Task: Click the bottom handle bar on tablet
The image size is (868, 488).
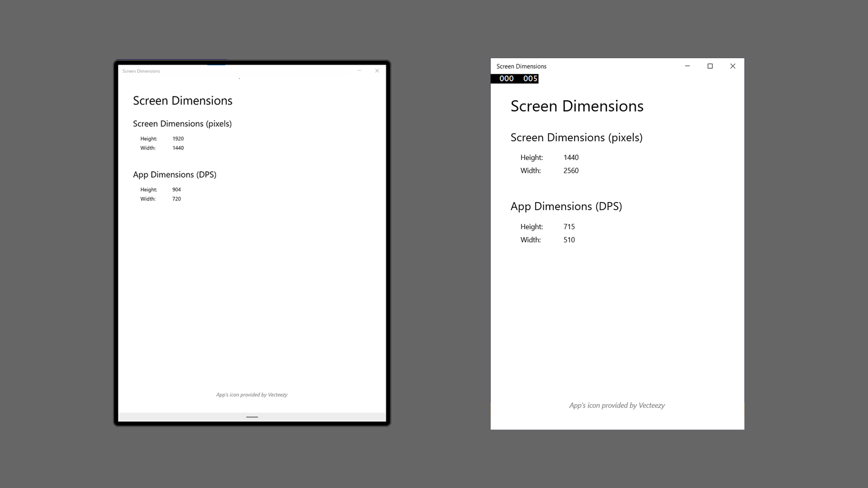Action: [x=252, y=417]
